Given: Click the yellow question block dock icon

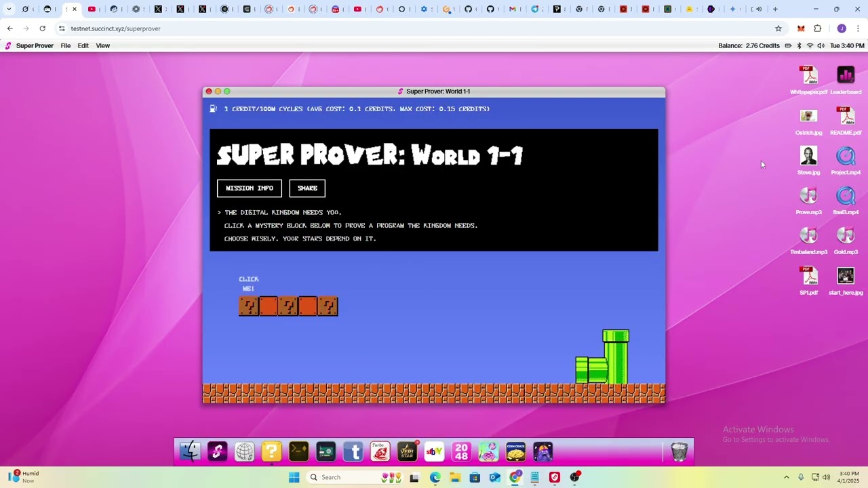Looking at the screenshot, I should pyautogui.click(x=272, y=451).
